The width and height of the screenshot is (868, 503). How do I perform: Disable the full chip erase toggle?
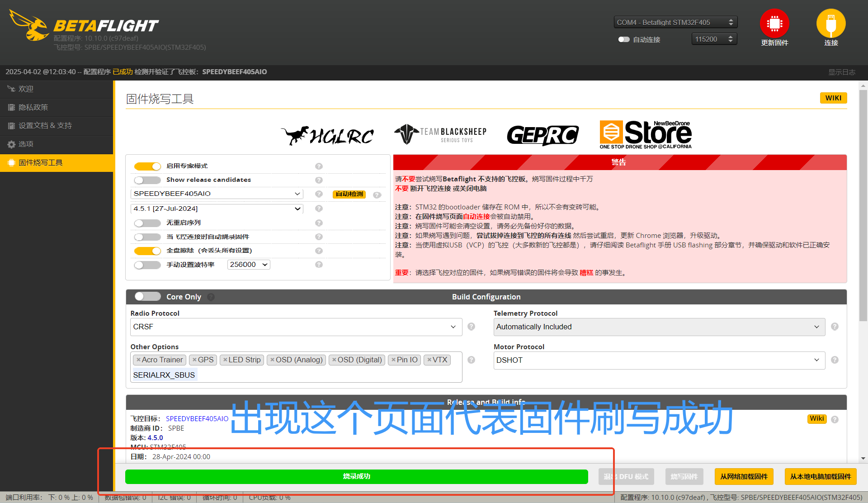(147, 251)
